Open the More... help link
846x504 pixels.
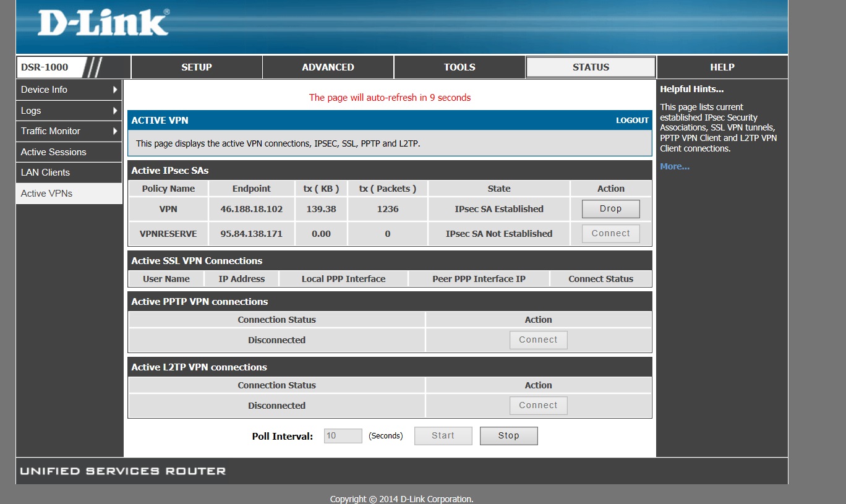point(674,166)
